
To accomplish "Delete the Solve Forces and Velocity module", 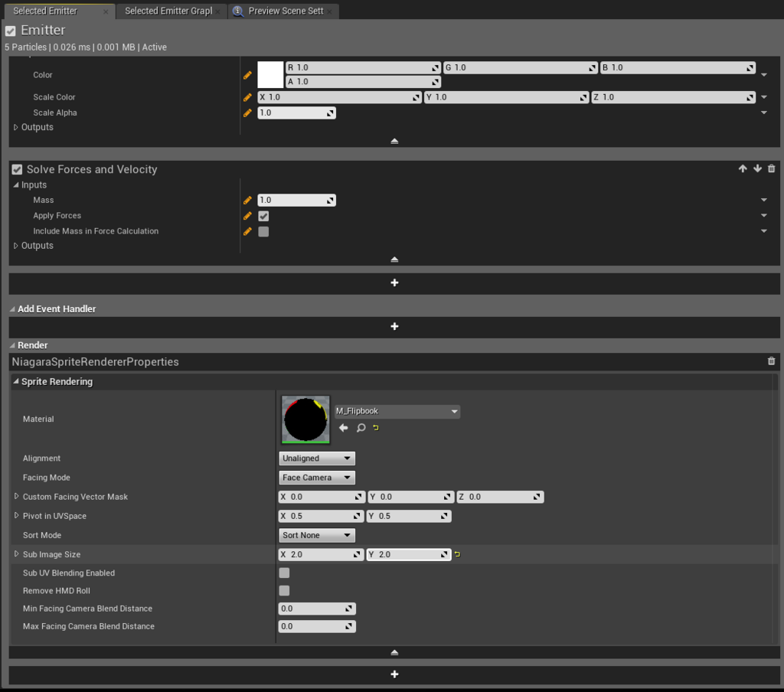I will (x=772, y=169).
